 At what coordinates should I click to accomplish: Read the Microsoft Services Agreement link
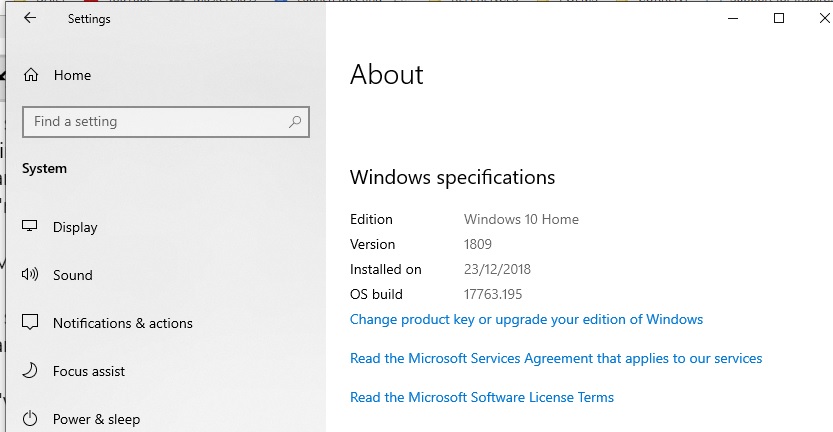click(556, 359)
